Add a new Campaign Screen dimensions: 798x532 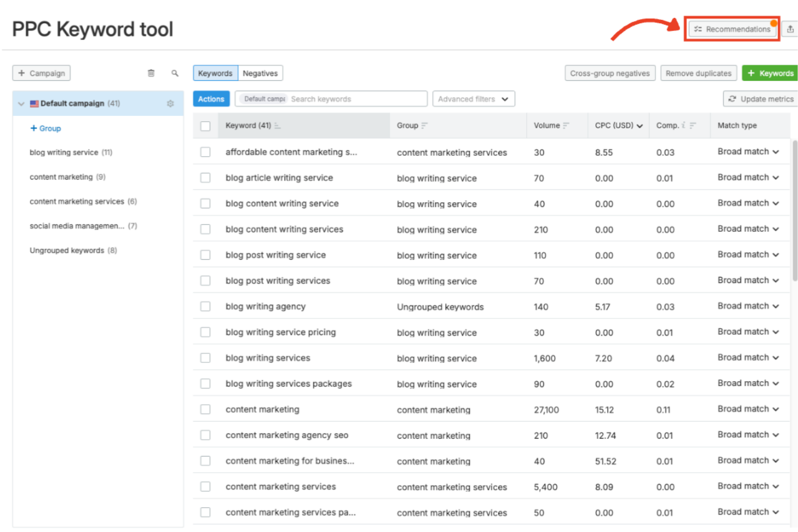pos(42,73)
